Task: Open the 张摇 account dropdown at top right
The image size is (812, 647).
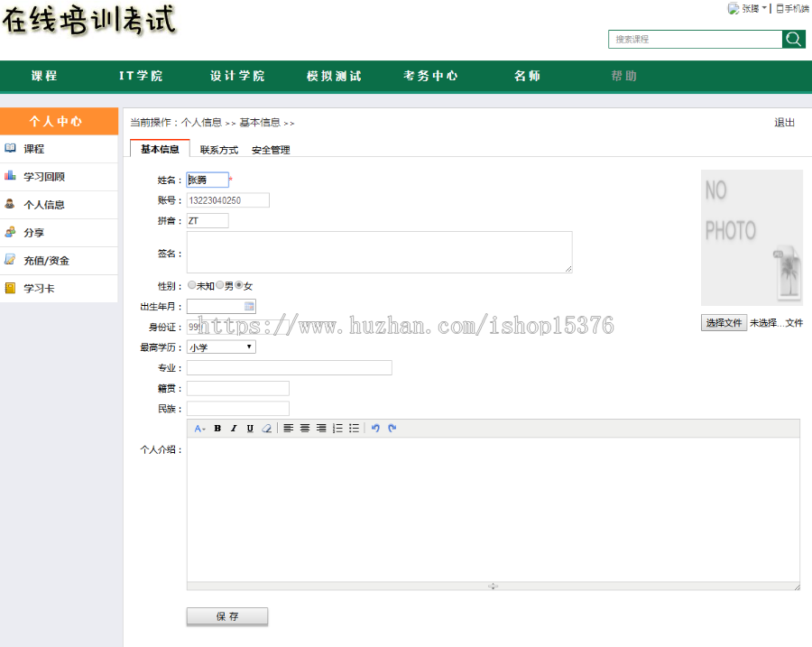Action: coord(752,7)
